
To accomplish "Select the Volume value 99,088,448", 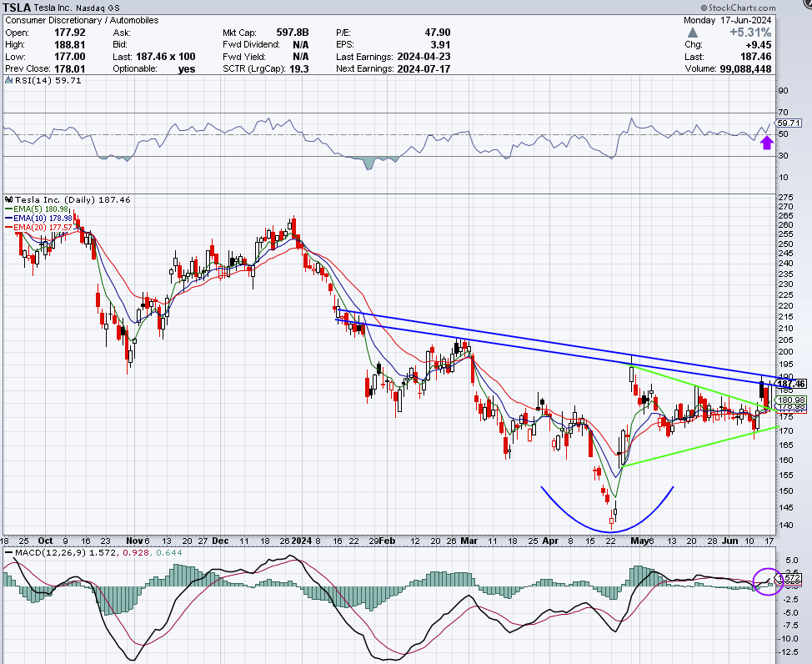I will 745,68.
